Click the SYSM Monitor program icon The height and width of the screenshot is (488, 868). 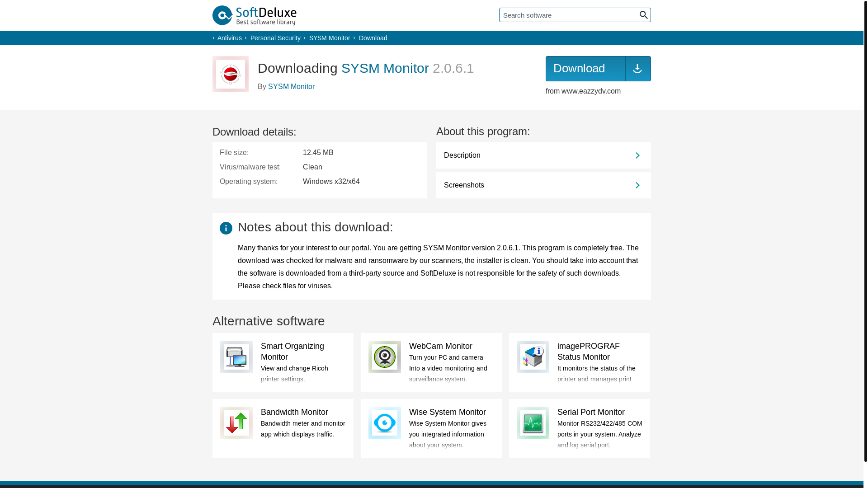(x=231, y=74)
